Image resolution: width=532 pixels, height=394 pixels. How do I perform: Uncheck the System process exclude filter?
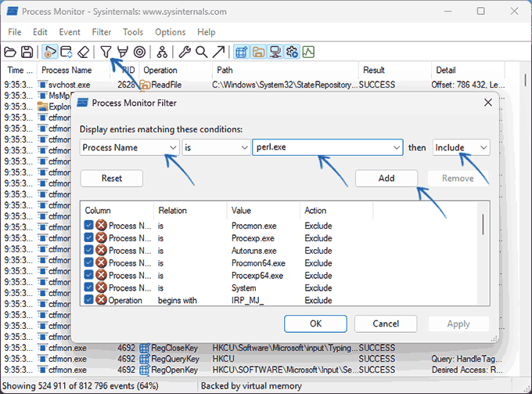pos(88,287)
